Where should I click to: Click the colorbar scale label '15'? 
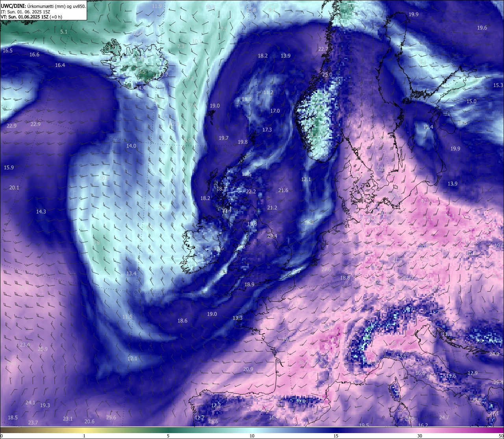pyautogui.click(x=336, y=436)
